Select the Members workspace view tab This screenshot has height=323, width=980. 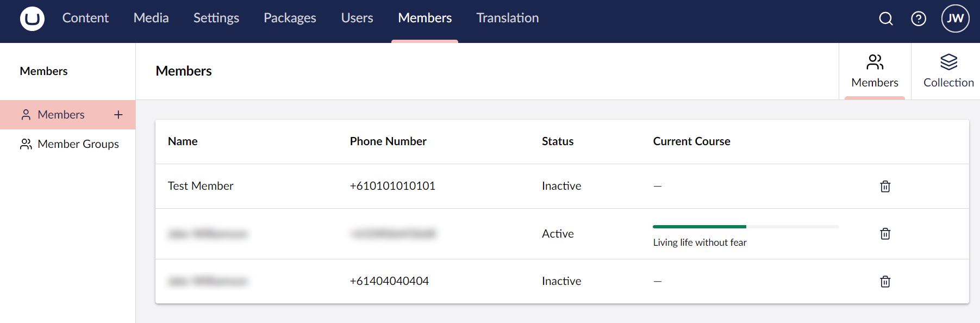875,71
